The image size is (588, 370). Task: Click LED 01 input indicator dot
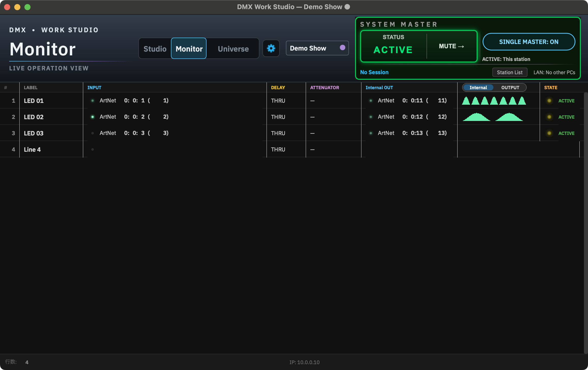pyautogui.click(x=93, y=101)
